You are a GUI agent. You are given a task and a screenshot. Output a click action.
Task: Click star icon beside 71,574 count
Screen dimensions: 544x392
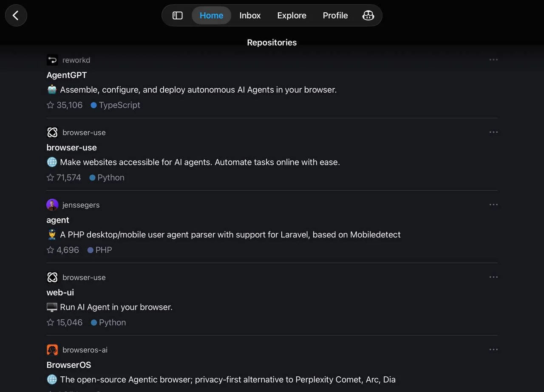click(x=51, y=178)
